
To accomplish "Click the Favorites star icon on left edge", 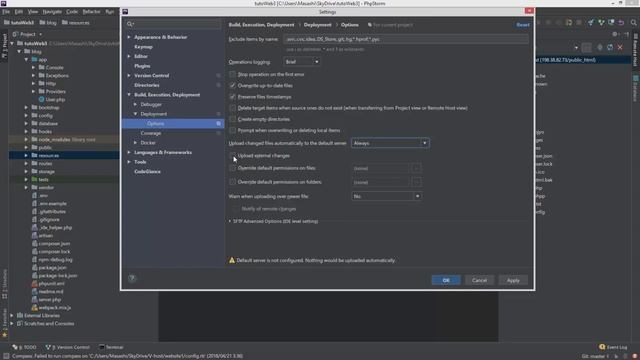I will (4, 335).
